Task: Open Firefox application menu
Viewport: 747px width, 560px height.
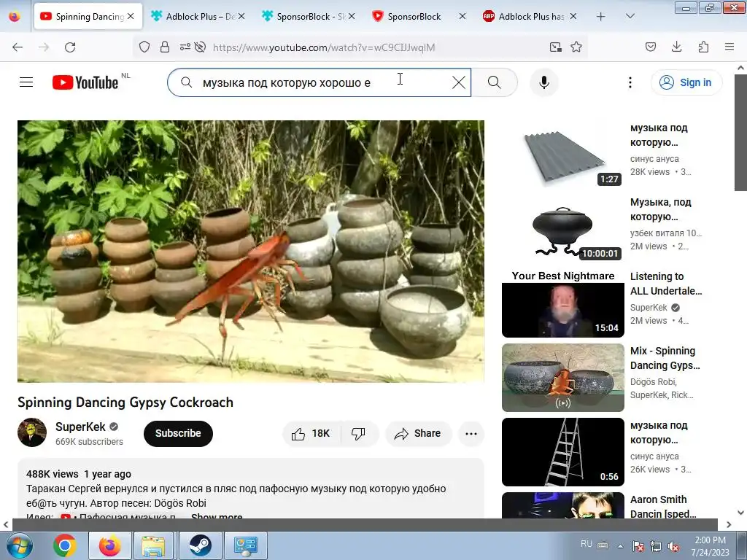Action: point(729,47)
